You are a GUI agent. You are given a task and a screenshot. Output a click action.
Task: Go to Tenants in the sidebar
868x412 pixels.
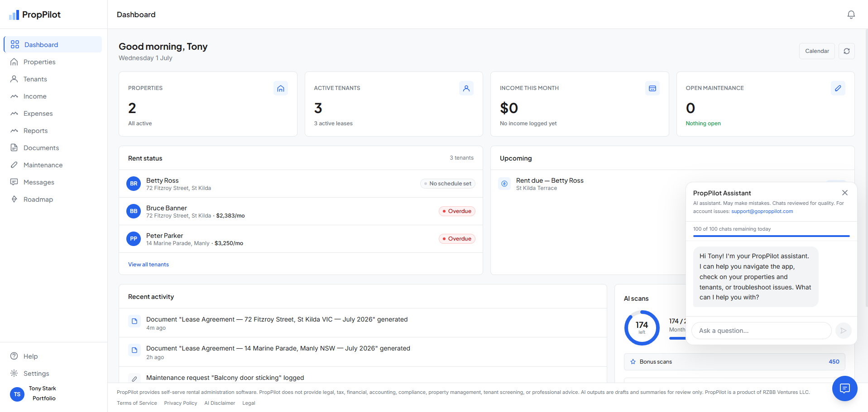pyautogui.click(x=53, y=79)
